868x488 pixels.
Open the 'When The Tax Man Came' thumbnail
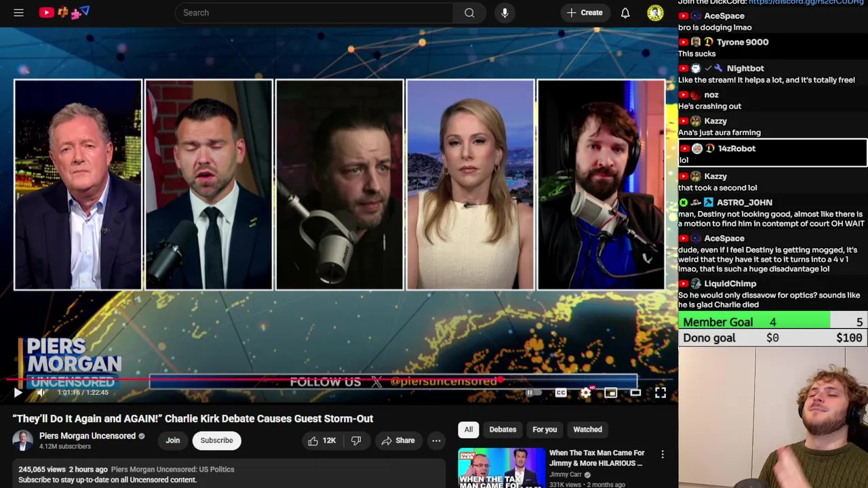click(x=501, y=468)
